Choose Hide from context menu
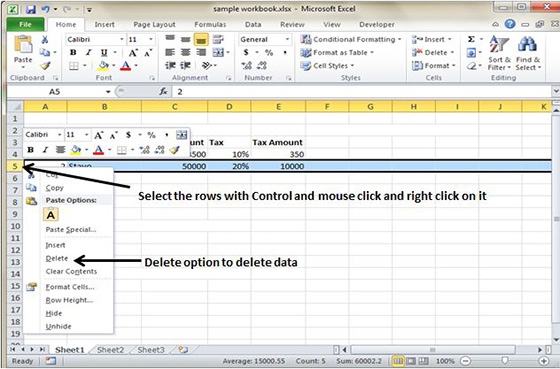 (54, 313)
